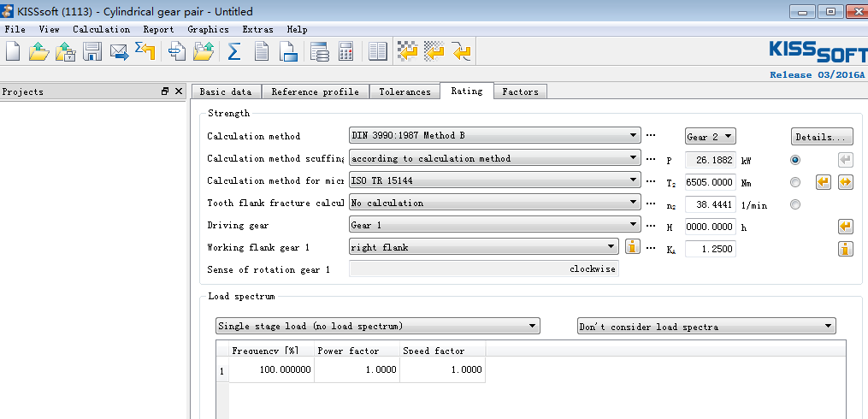
Task: Create report with the text page icon
Action: [x=262, y=51]
